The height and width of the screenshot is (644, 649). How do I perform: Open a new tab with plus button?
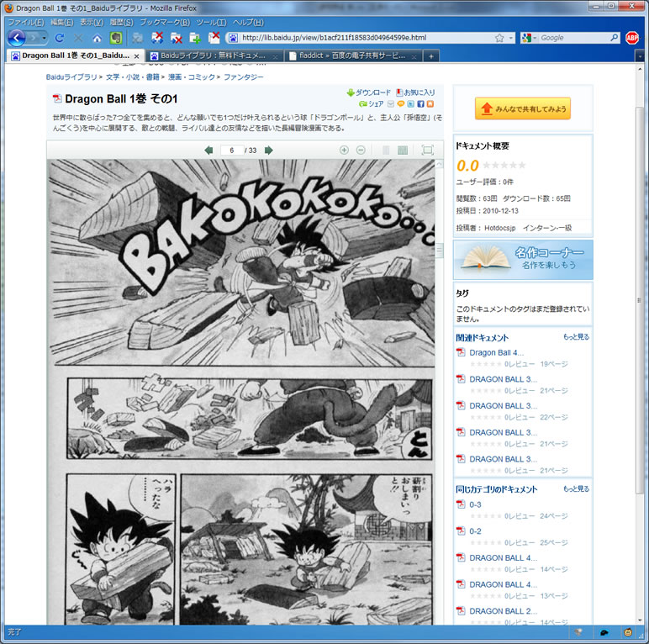click(431, 56)
